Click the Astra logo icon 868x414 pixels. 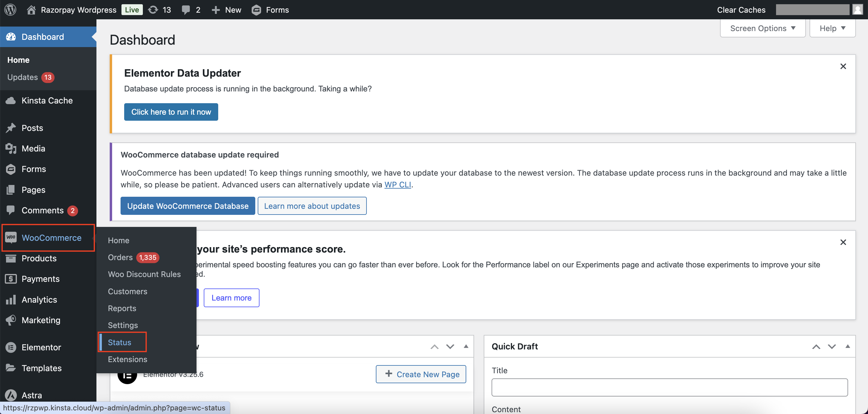point(11,395)
